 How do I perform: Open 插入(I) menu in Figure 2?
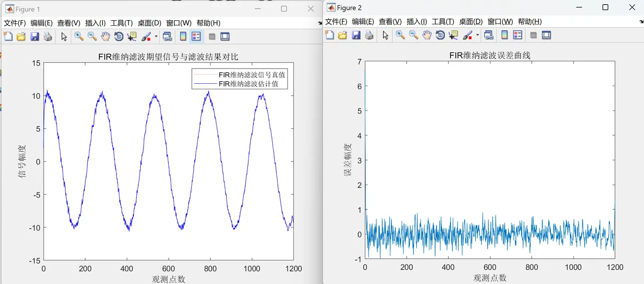417,22
